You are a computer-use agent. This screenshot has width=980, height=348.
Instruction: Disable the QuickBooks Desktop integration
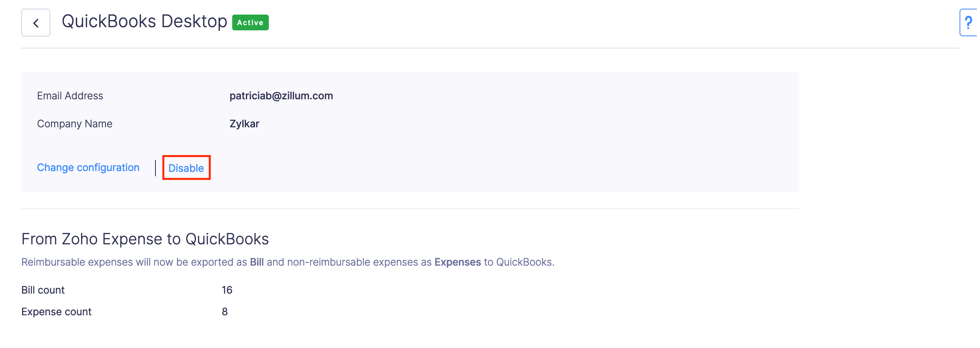[186, 168]
